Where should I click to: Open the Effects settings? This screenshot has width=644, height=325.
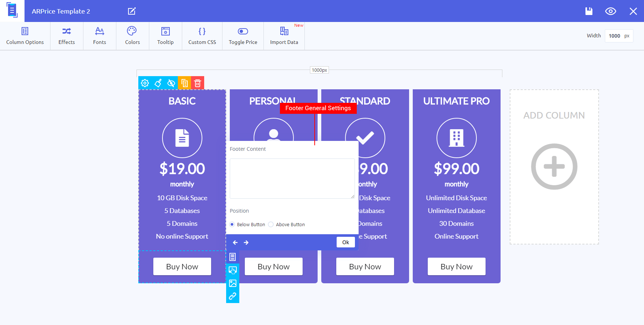click(67, 36)
